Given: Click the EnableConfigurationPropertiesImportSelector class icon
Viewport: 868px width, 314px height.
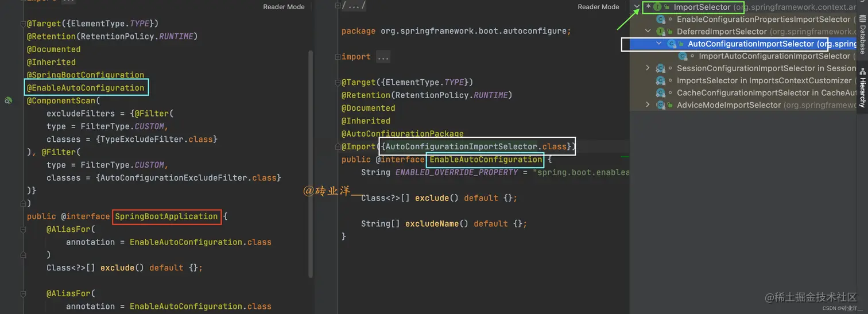Looking at the screenshot, I should pos(661,20).
